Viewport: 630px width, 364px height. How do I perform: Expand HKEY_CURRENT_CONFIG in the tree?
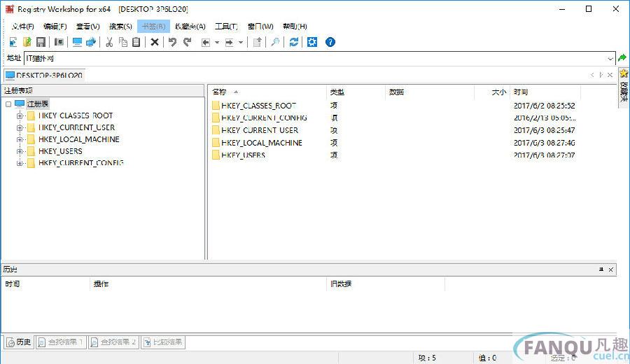click(x=20, y=163)
